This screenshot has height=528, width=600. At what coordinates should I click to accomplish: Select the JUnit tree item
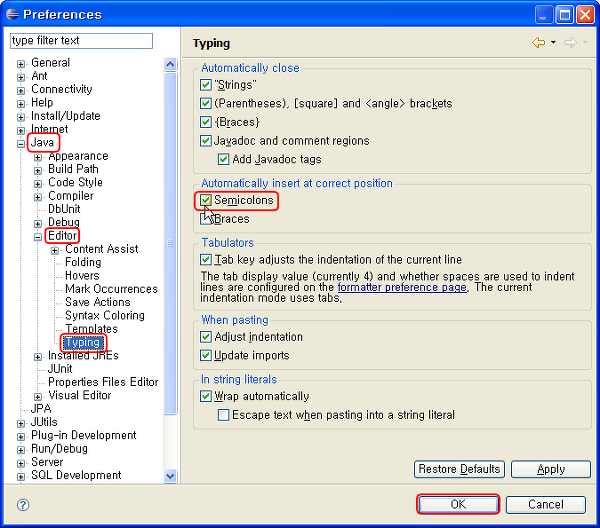[60, 368]
